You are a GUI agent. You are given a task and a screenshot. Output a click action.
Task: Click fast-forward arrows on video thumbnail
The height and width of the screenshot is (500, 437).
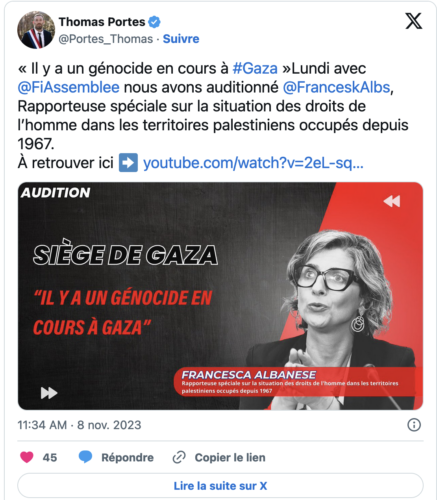[49, 393]
